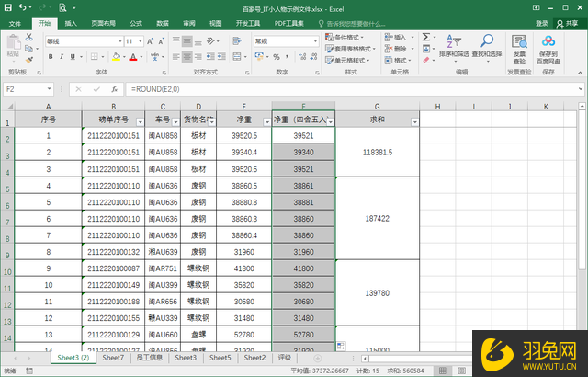Toggle center horizontal alignment
This screenshot has width=588, height=377.
(187, 57)
